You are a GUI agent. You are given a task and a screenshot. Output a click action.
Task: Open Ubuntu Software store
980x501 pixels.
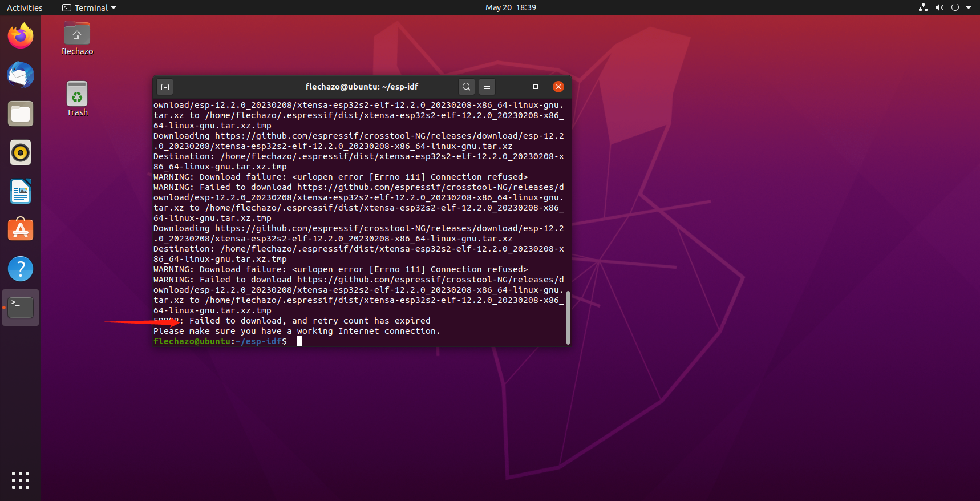pyautogui.click(x=21, y=230)
